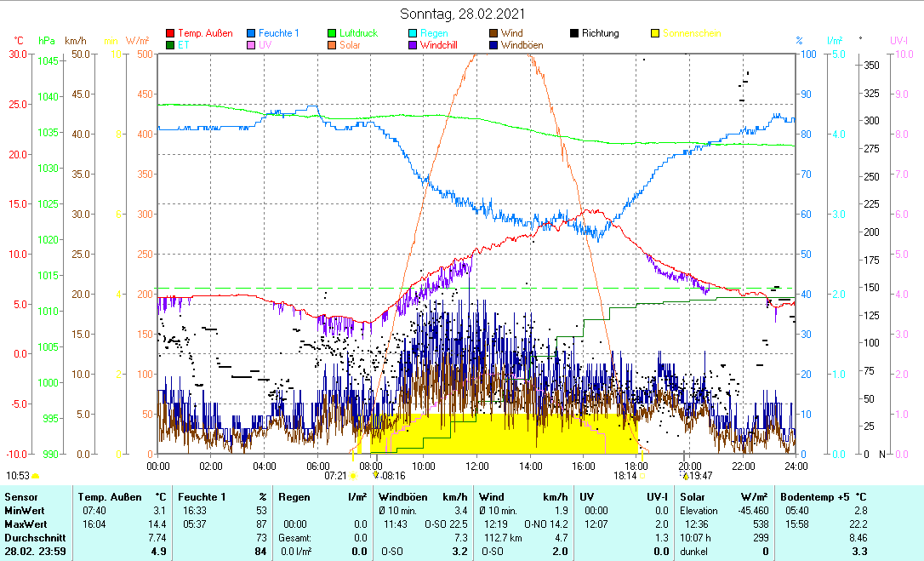
Task: Click the soil temperature average '8.46'
Action: point(858,538)
